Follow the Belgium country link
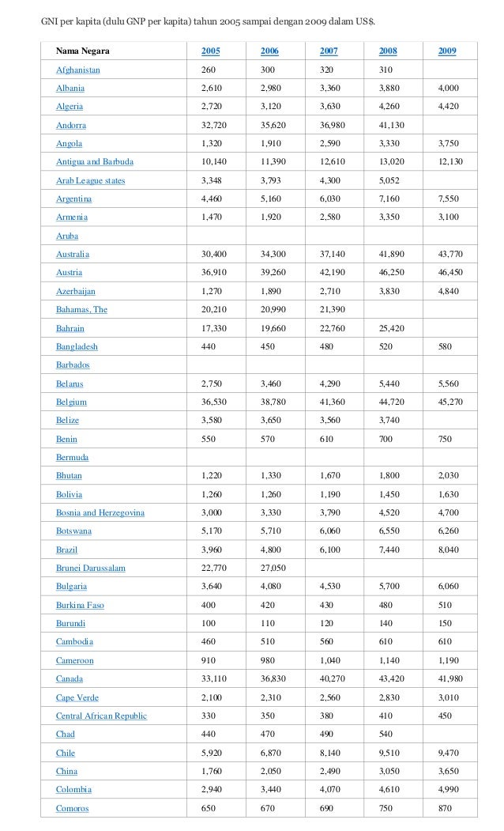 tap(71, 402)
